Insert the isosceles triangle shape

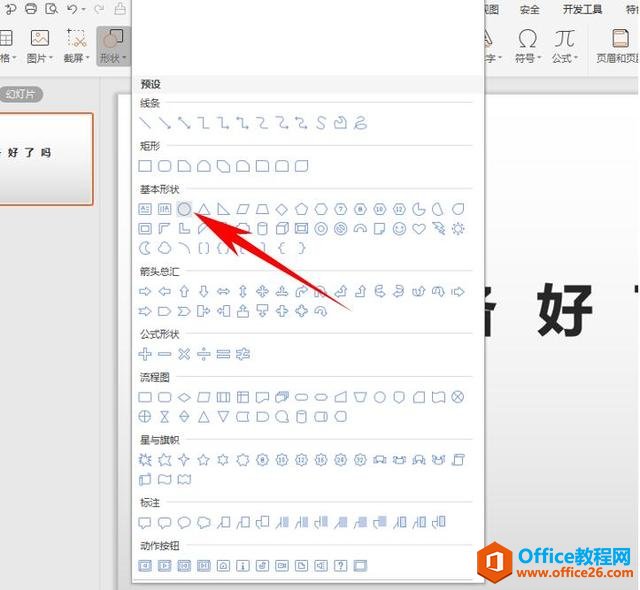click(x=203, y=209)
